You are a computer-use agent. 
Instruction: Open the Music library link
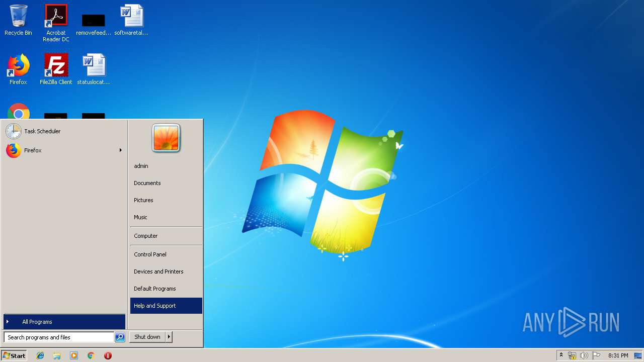(x=166, y=217)
